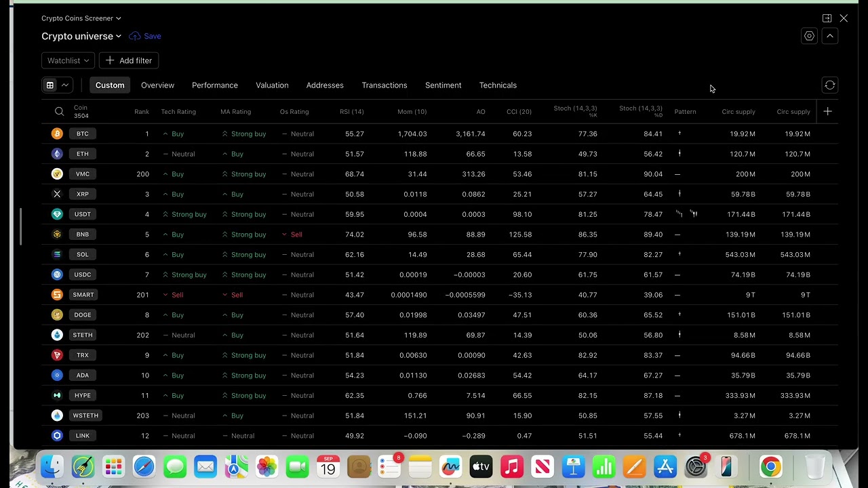Viewport: 868px width, 488px height.
Task: Click the Os Rating column header
Action: [294, 112]
